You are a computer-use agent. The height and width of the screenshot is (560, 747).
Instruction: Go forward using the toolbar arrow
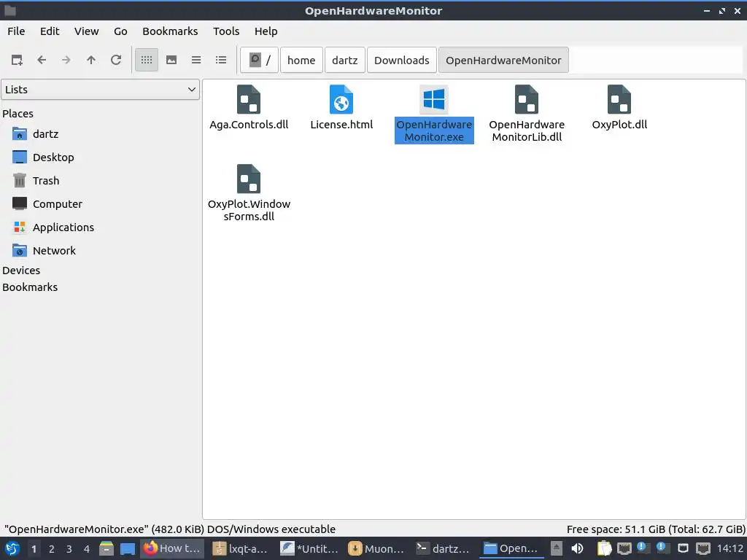66,60
